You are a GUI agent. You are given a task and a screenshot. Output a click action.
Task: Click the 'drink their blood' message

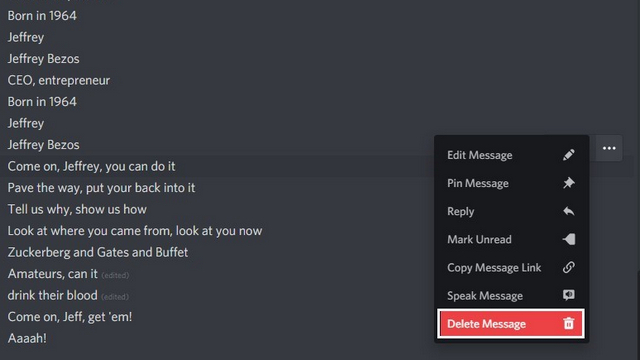click(x=52, y=295)
